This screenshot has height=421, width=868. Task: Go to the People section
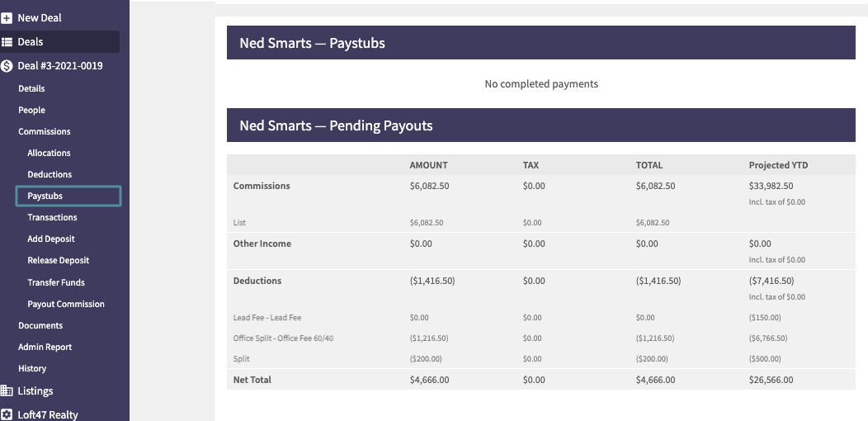31,110
